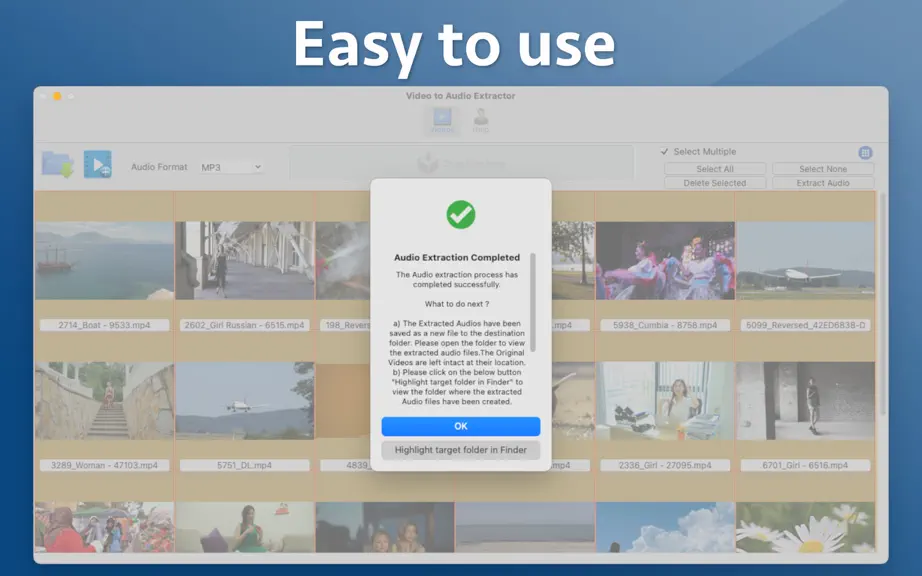Image resolution: width=922 pixels, height=576 pixels.
Task: Select the 5099_Reversed airplane thumbnail
Action: tap(805, 261)
